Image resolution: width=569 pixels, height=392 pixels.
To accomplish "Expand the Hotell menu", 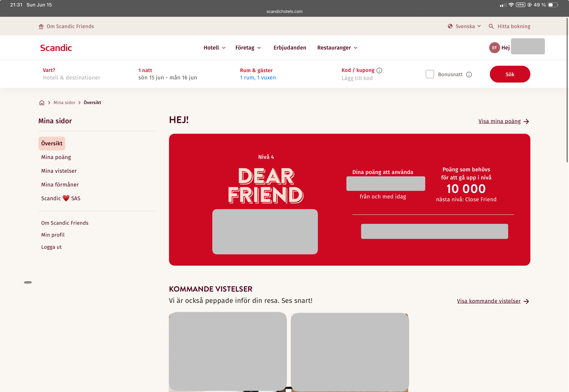I will pos(214,48).
